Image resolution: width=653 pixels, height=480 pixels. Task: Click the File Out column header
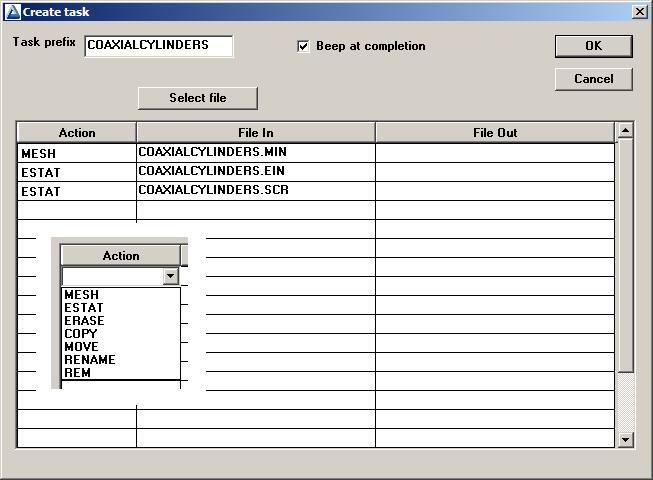[x=494, y=133]
